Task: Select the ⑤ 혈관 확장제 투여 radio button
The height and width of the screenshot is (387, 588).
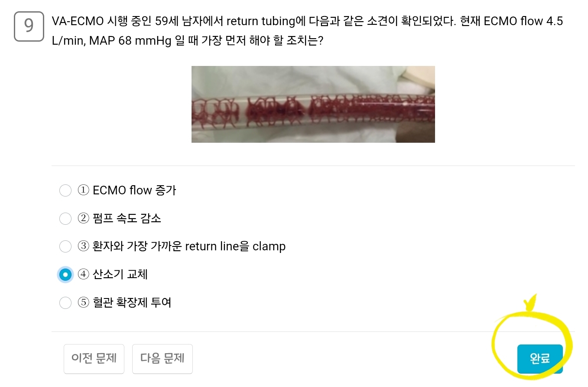Action: (x=65, y=302)
